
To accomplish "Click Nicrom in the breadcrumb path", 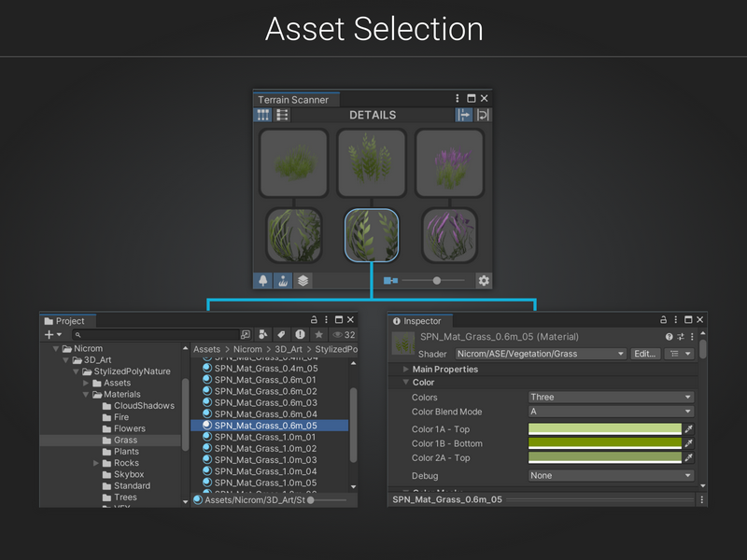I will 247,349.
